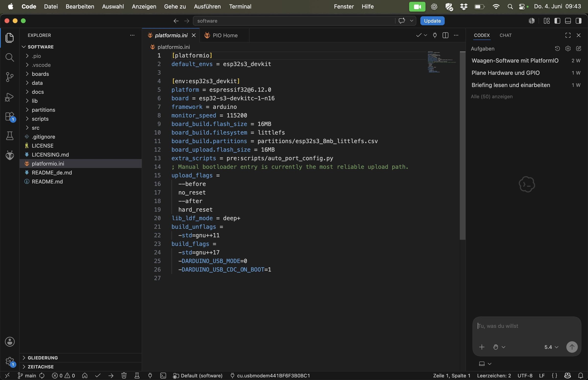Open the Run and Debug view
This screenshot has height=380, width=588.
point(10,97)
